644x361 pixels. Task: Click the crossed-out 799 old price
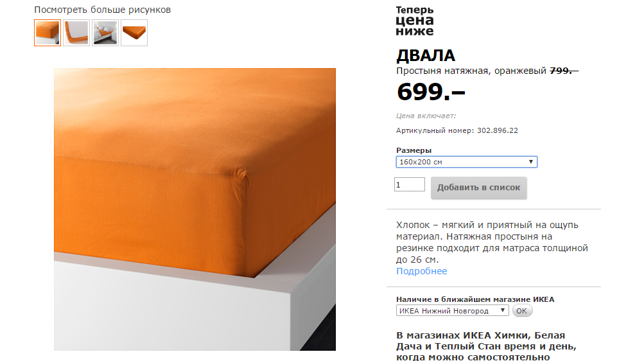(x=564, y=71)
